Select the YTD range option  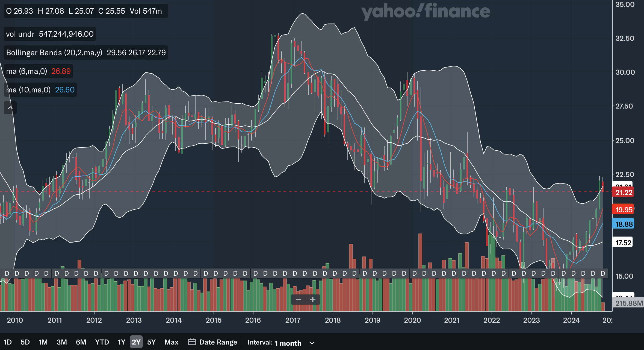click(x=102, y=342)
